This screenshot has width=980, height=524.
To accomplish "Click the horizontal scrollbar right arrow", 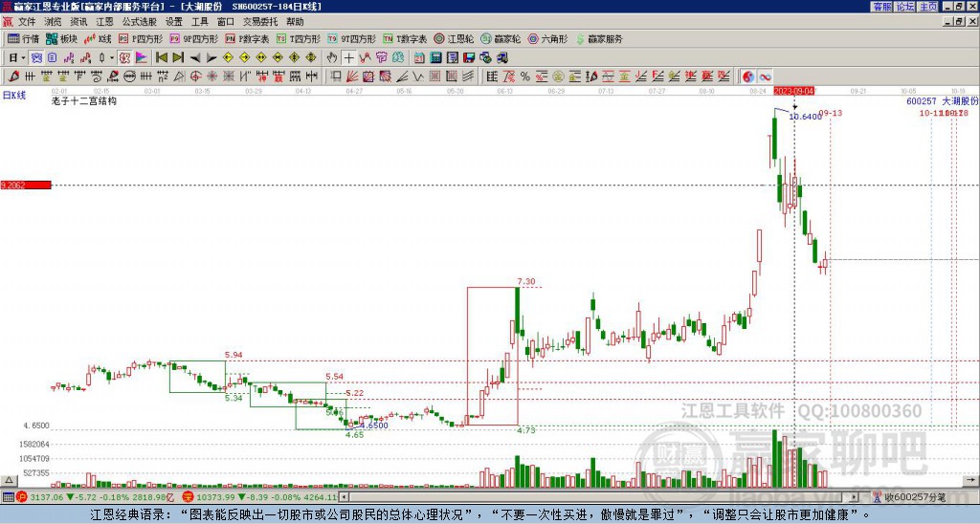I will tap(854, 497).
